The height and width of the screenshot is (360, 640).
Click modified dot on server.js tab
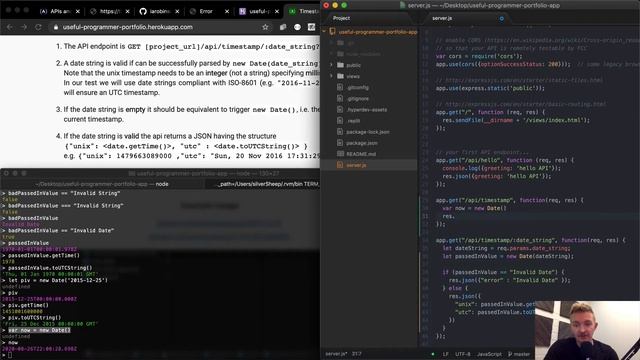pyautogui.click(x=502, y=18)
